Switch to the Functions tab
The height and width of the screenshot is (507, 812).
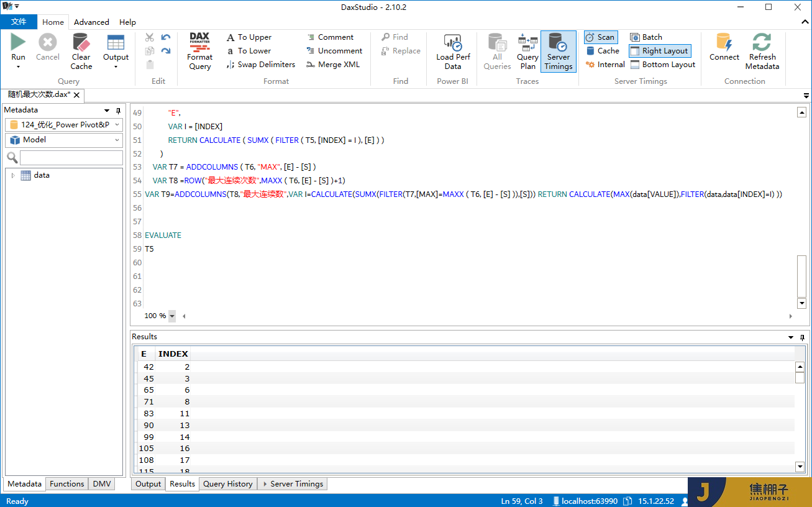pyautogui.click(x=67, y=484)
